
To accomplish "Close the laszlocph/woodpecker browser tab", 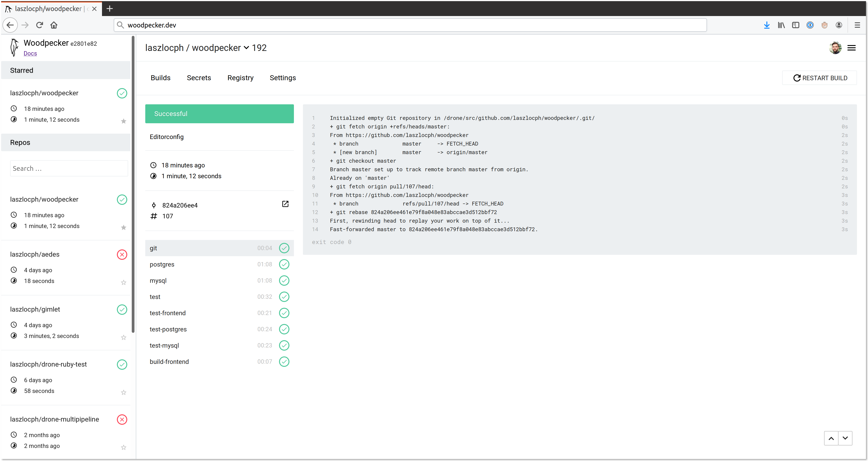I will point(94,9).
